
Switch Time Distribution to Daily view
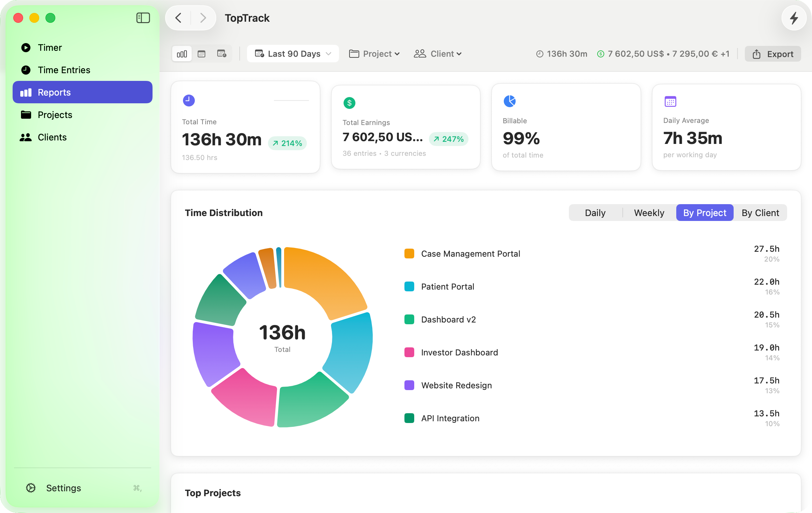point(595,213)
